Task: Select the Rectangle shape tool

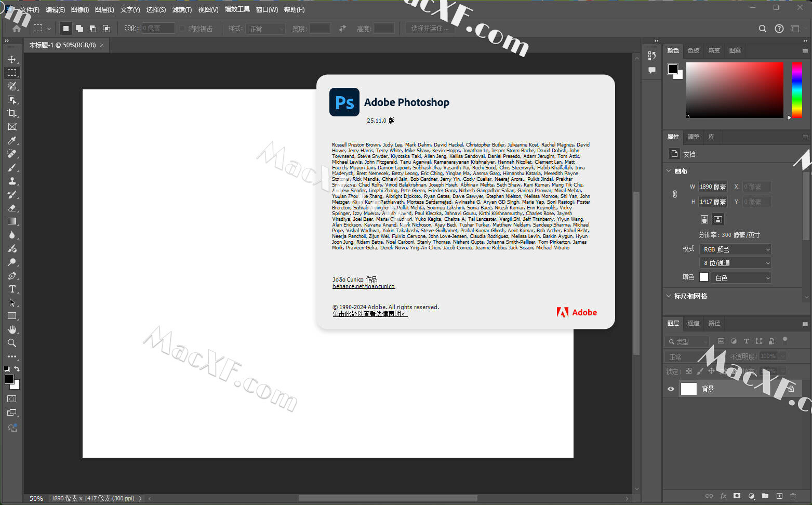Action: pos(12,316)
